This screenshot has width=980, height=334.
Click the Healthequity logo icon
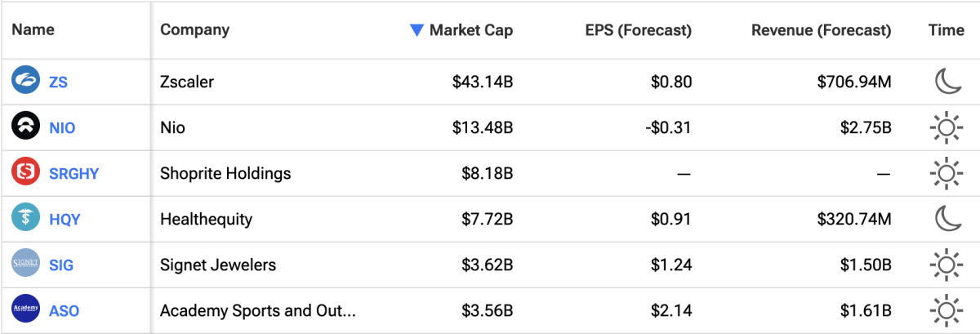[25, 219]
